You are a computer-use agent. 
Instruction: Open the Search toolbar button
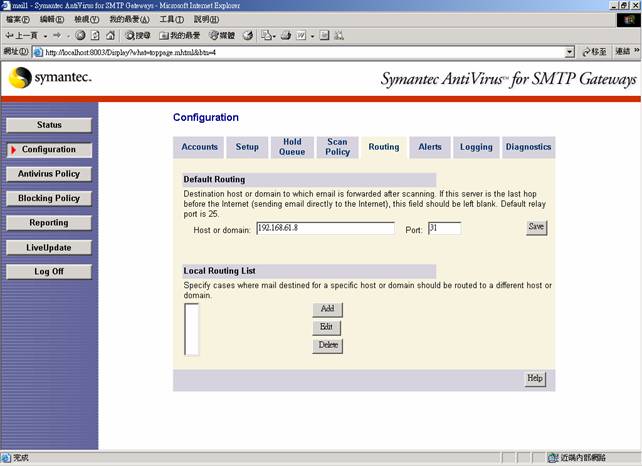tap(138, 36)
